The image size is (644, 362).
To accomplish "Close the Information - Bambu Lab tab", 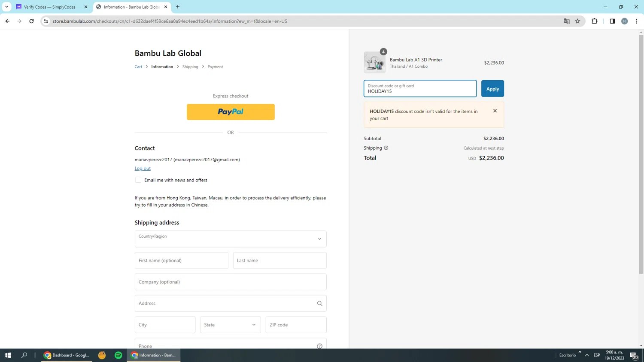I will click(x=166, y=7).
